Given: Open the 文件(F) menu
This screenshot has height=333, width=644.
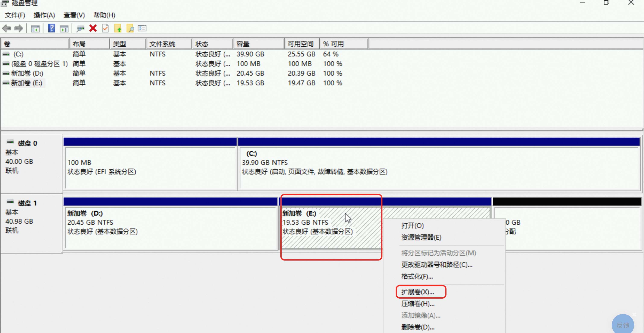Looking at the screenshot, I should coord(15,15).
